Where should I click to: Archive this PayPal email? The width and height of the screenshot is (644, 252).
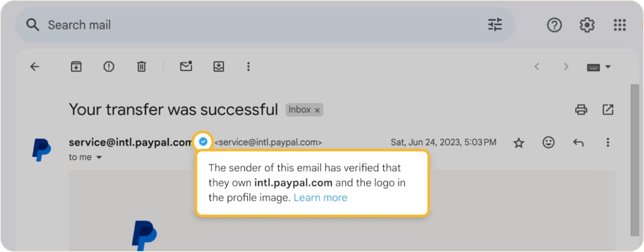pyautogui.click(x=76, y=66)
